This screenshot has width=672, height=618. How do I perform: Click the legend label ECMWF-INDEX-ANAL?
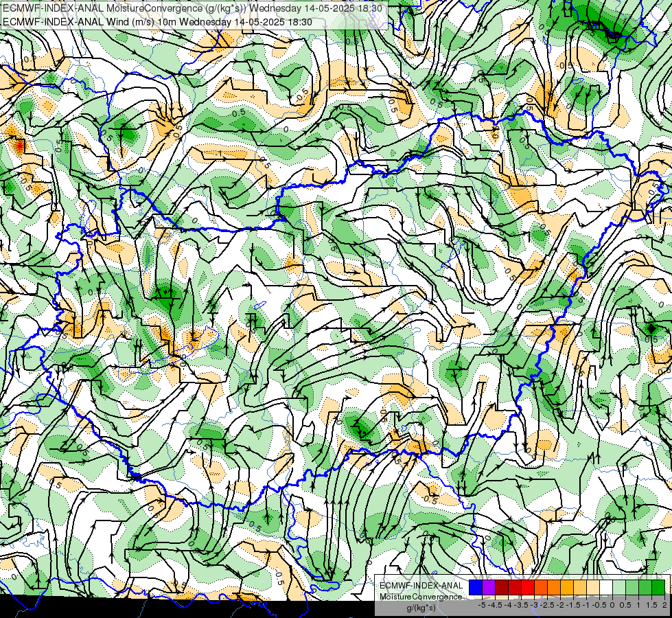tap(421, 586)
